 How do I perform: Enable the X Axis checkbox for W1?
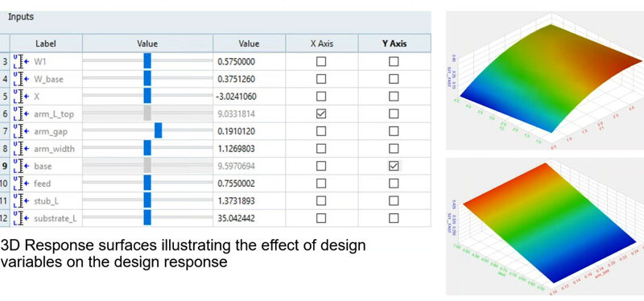tap(321, 62)
